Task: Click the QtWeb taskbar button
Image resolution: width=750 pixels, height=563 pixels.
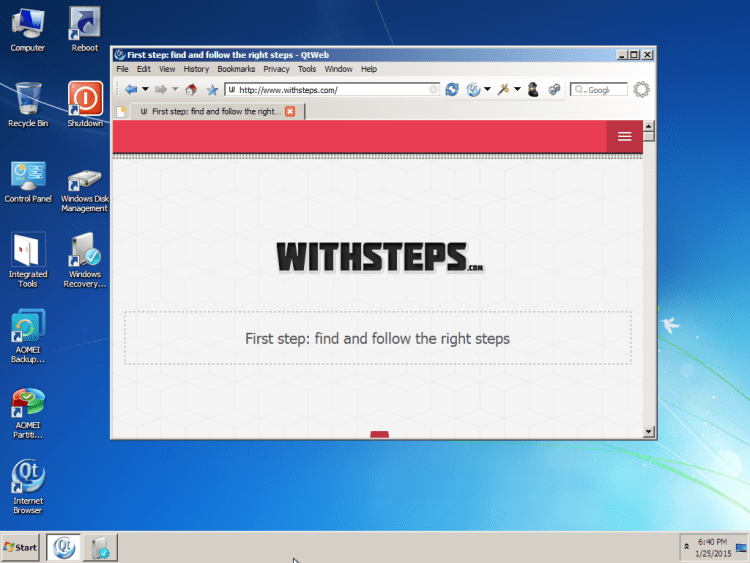Action: click(64, 547)
